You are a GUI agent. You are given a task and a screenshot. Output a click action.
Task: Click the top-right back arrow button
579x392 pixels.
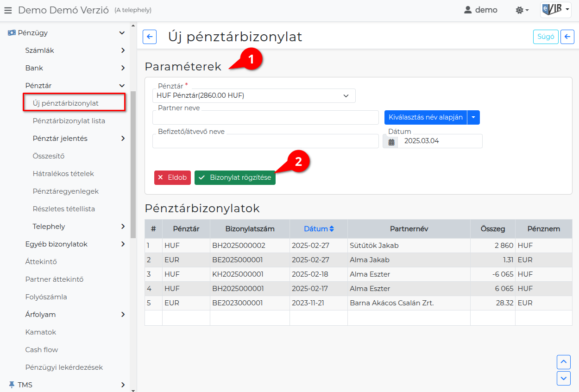coord(567,37)
